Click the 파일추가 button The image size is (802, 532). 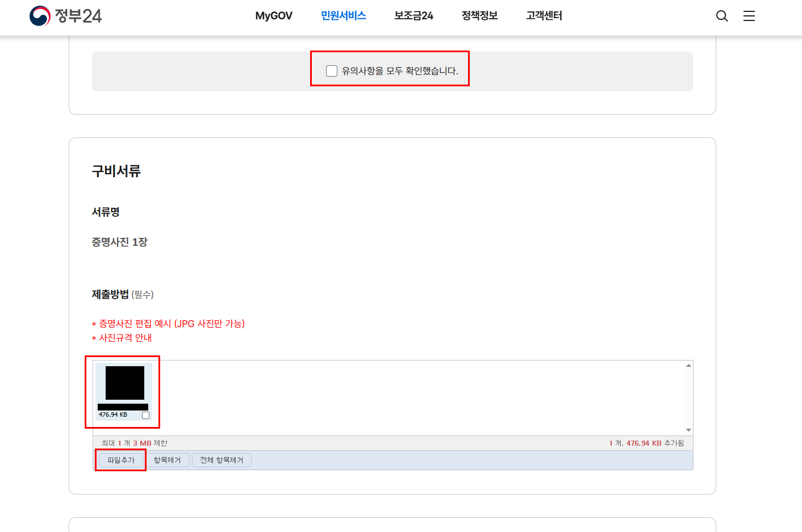click(x=121, y=460)
